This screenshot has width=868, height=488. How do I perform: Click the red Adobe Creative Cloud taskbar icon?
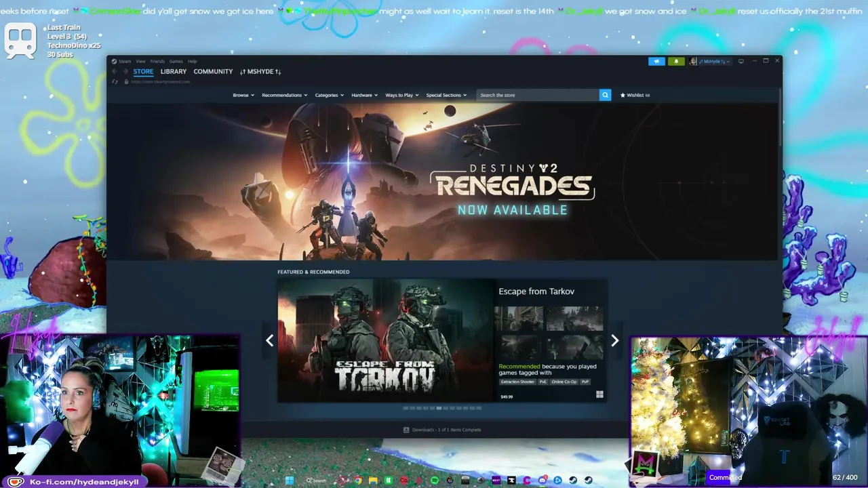click(403, 481)
